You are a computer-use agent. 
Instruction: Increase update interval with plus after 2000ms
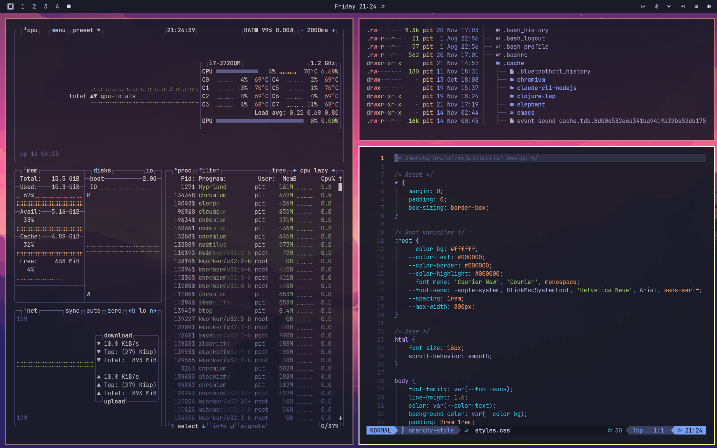[x=333, y=30]
